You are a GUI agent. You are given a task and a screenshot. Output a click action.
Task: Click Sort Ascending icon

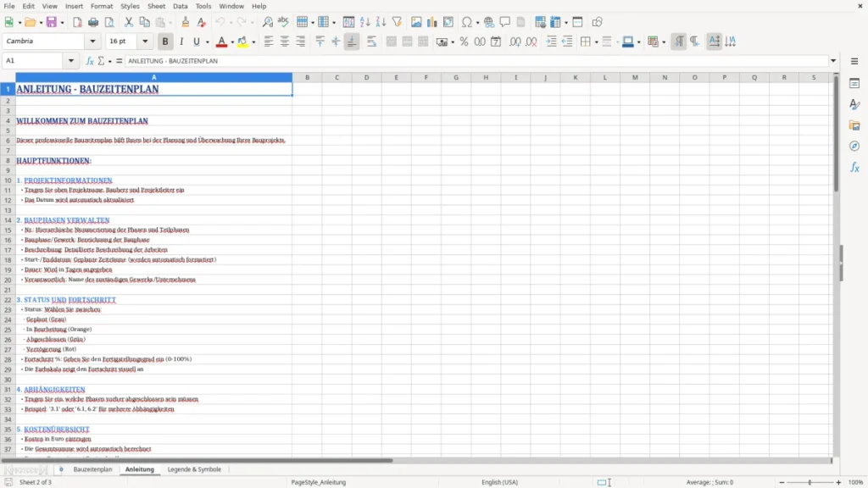[x=364, y=22]
